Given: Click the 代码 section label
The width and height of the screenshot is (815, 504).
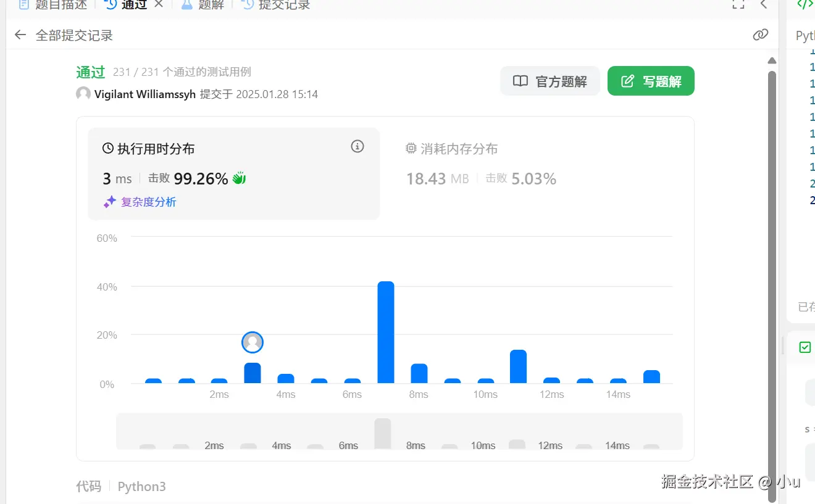Looking at the screenshot, I should click(x=88, y=486).
